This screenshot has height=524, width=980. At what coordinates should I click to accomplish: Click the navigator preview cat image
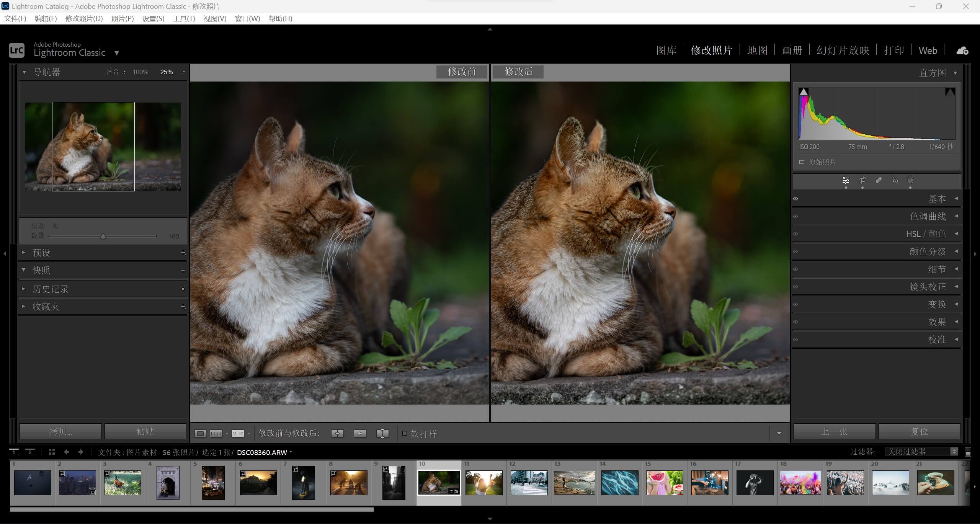(103, 147)
